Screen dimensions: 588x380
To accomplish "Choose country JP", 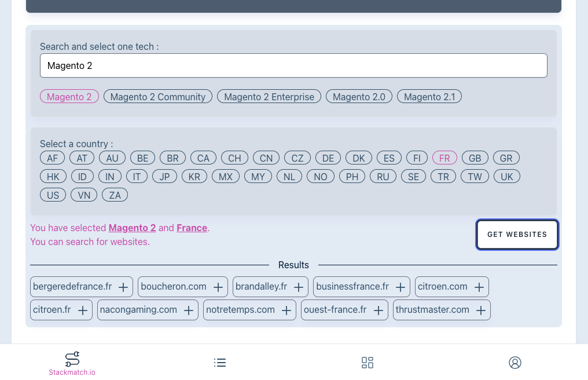I will click(164, 176).
